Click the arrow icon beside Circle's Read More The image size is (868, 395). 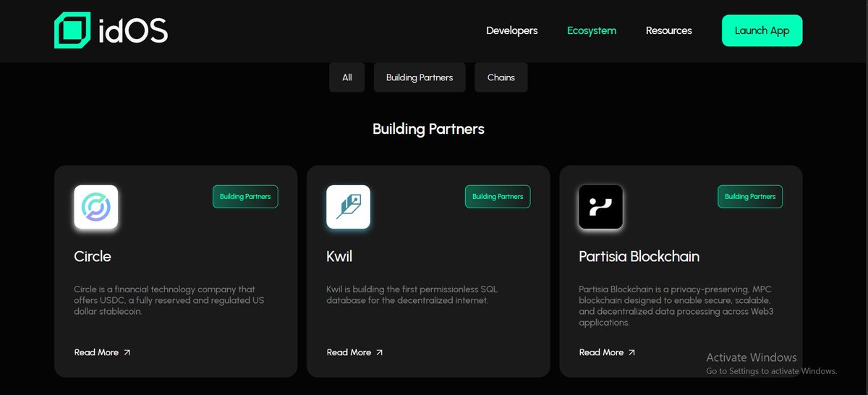pos(127,352)
